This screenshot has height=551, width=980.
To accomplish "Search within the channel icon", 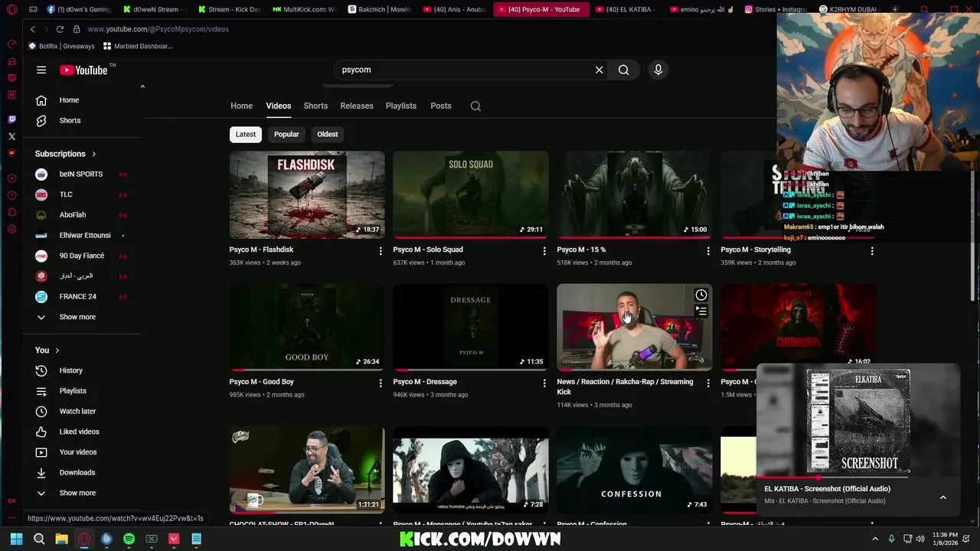I will click(x=475, y=106).
